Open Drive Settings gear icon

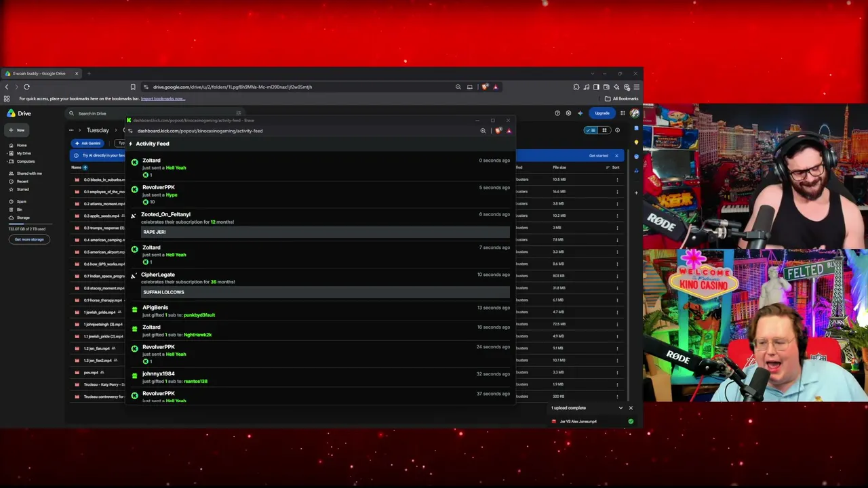568,113
